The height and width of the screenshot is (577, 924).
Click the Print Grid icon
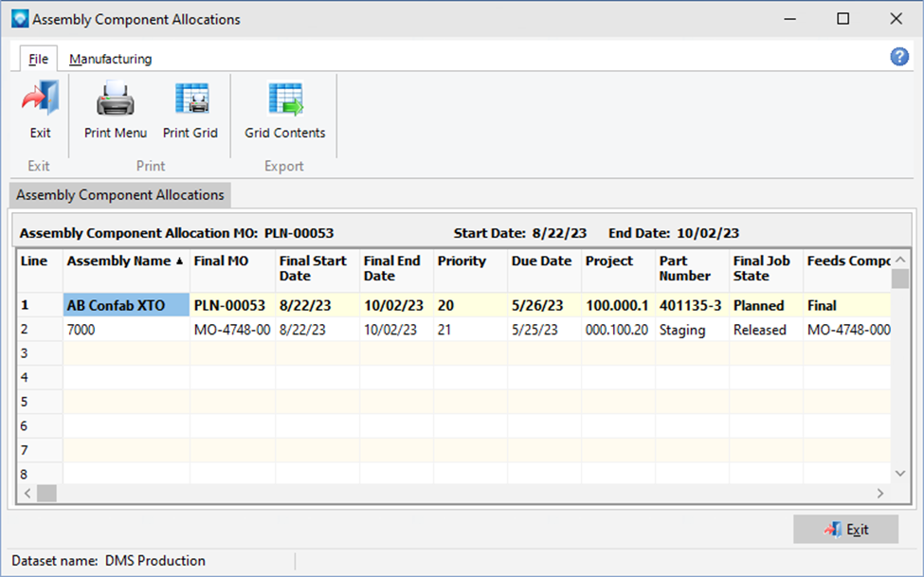[x=191, y=99]
